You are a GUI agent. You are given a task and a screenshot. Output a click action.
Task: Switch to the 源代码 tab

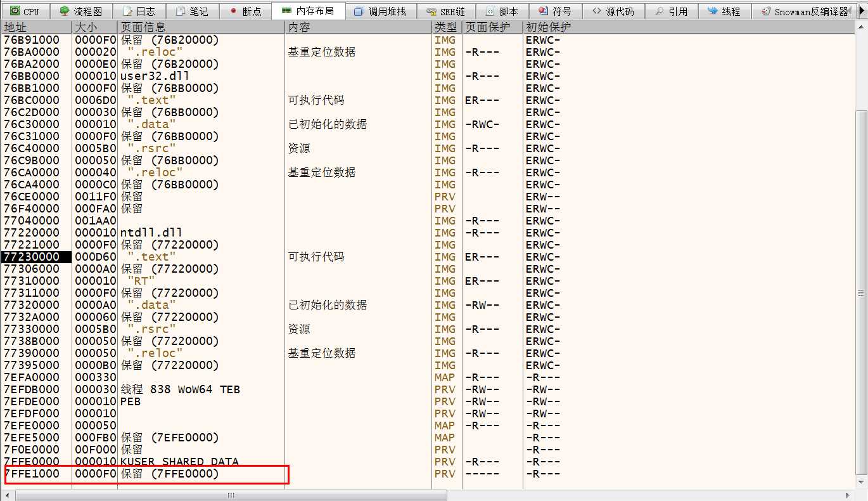tap(613, 11)
